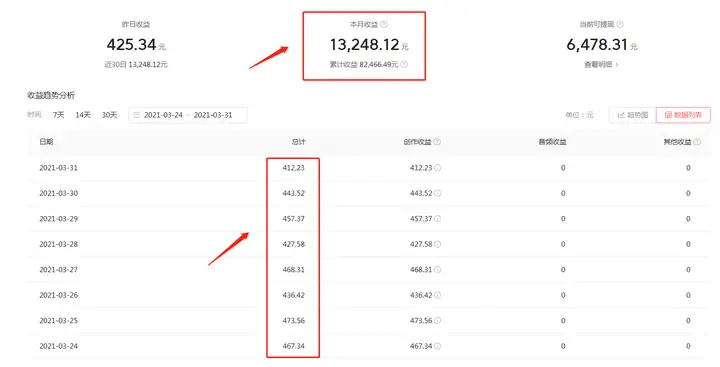Click info icon beside 创作收益 443.52 on 2021-03-30
720x367 pixels.
point(438,193)
